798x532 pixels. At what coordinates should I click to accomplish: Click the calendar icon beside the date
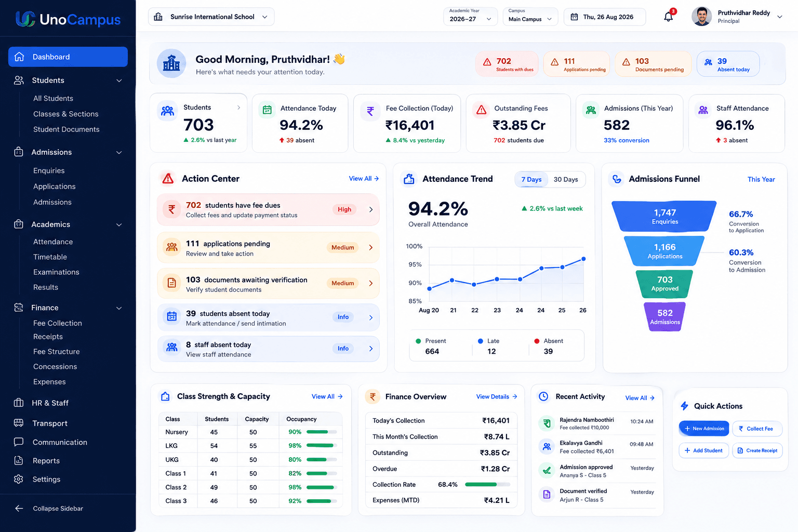(x=574, y=17)
